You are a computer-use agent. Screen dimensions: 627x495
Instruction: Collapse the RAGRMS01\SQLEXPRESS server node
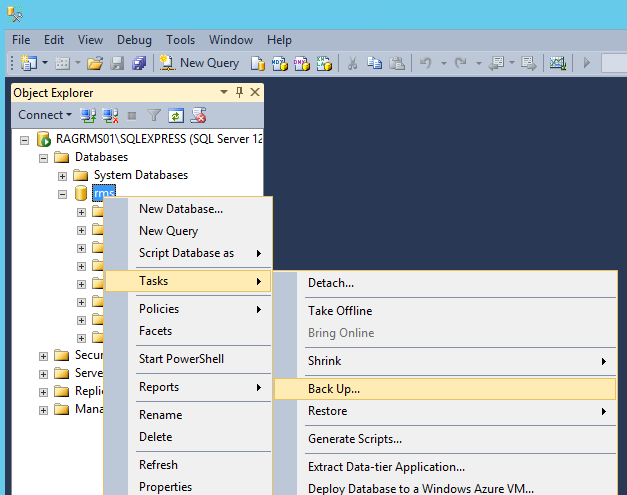coord(24,140)
